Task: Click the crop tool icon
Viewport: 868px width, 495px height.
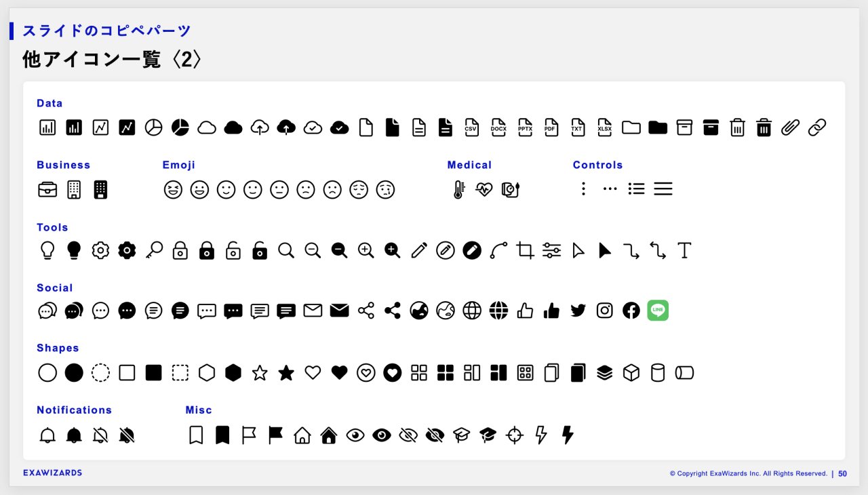Action: (x=524, y=250)
